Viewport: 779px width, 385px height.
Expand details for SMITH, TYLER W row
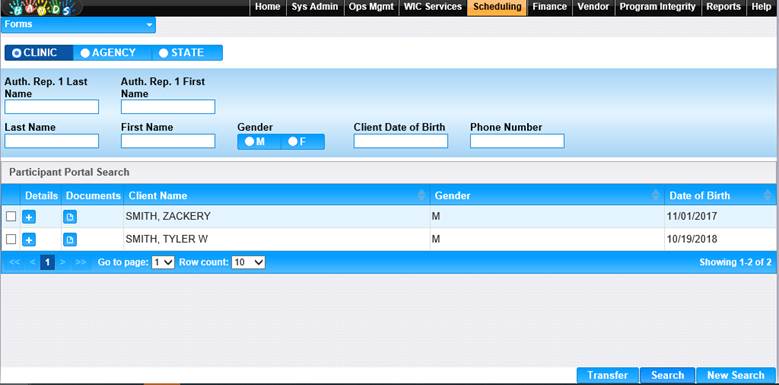[x=29, y=240]
